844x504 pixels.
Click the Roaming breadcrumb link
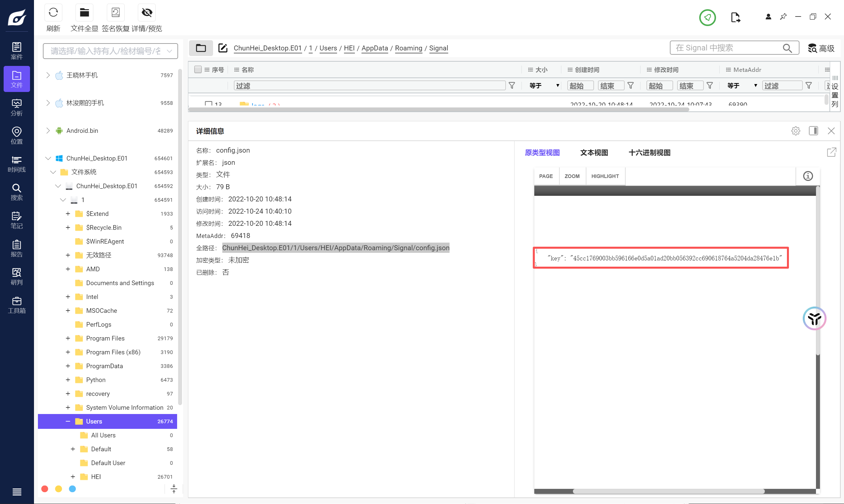click(x=408, y=48)
